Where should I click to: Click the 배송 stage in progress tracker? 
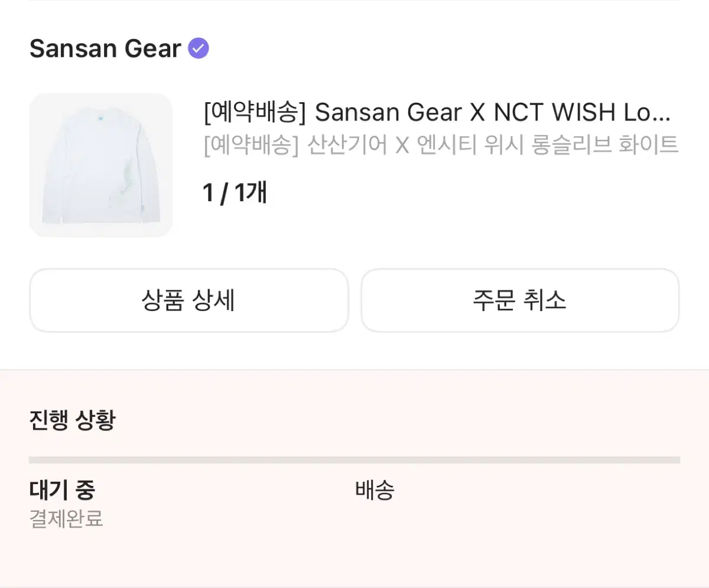(x=372, y=489)
